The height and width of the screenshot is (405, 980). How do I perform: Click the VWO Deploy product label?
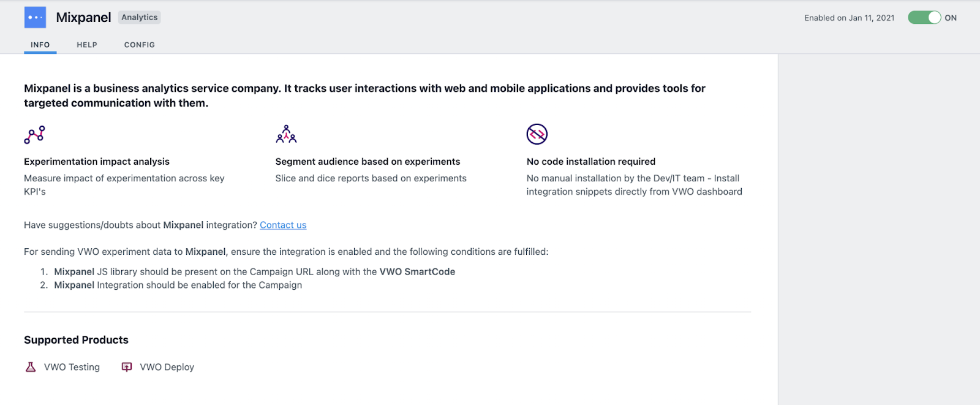click(x=167, y=367)
